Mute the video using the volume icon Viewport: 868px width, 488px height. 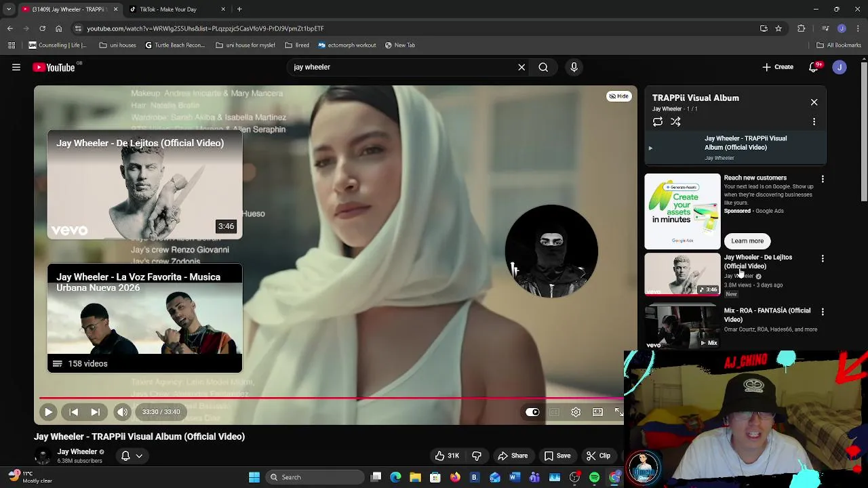click(122, 411)
